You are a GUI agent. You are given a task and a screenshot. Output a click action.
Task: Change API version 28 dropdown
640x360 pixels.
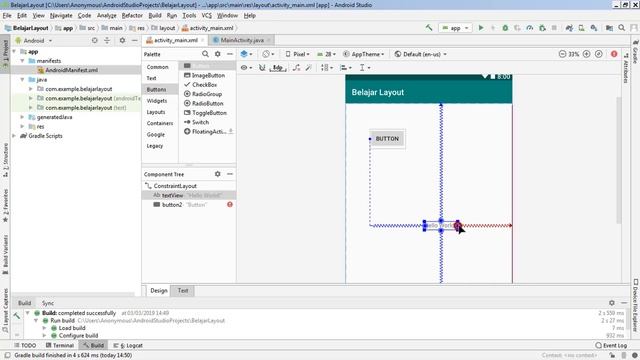[x=327, y=54]
